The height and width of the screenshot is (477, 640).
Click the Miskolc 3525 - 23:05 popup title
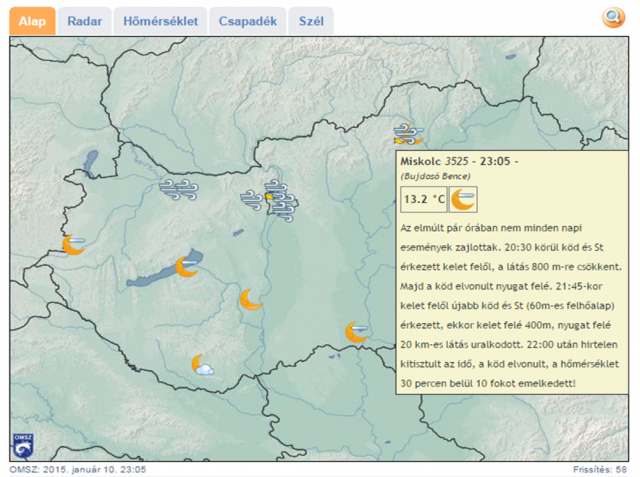pyautogui.click(x=459, y=161)
